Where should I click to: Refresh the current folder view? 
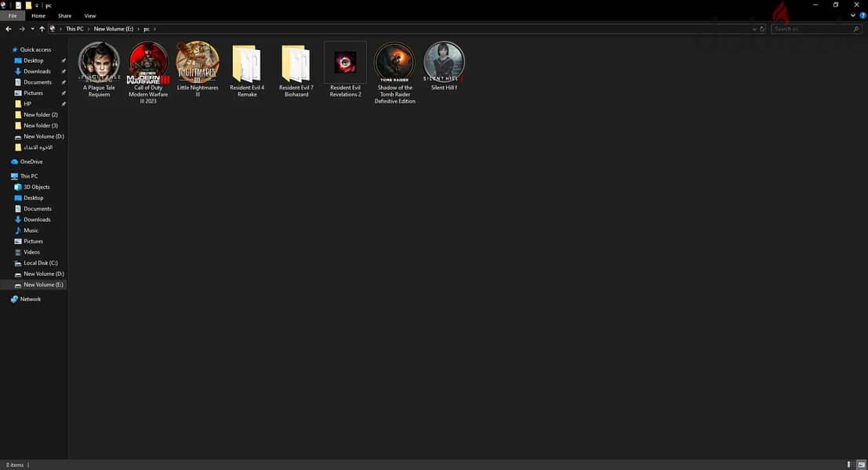(x=762, y=29)
